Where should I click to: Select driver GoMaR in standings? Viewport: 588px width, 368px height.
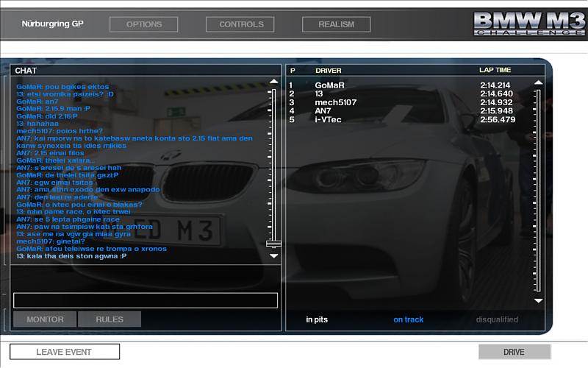click(x=329, y=85)
